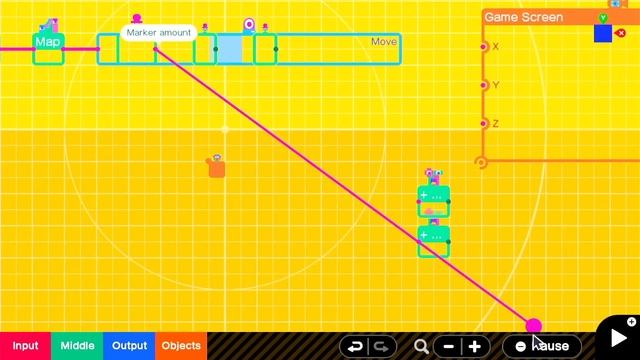This screenshot has height=360, width=640.
Task: Click the Game Screen Y input port
Action: pyautogui.click(x=484, y=85)
